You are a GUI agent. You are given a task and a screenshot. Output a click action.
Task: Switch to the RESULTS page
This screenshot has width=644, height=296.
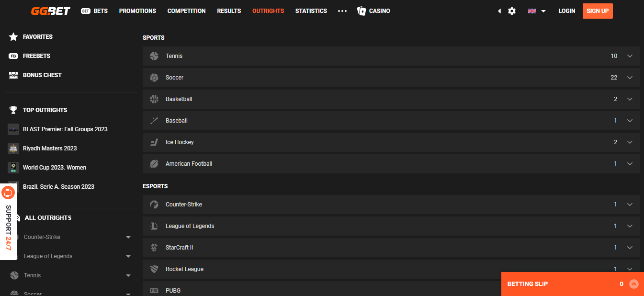click(x=229, y=11)
